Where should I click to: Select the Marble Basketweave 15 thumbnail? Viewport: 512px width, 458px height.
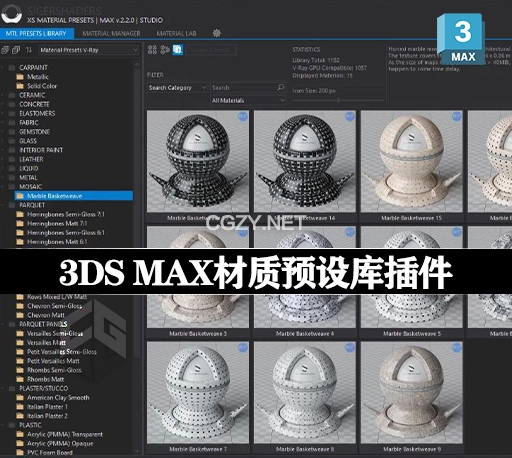[x=412, y=161]
